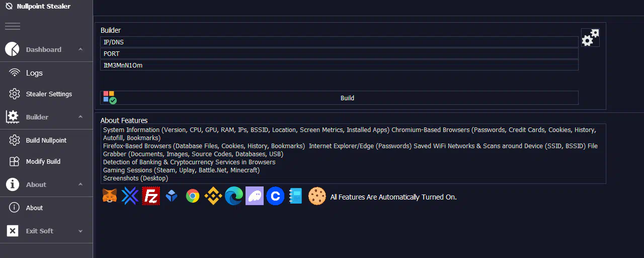Collapse the Dashboard section chevron
This screenshot has width=644, height=258.
[80, 49]
